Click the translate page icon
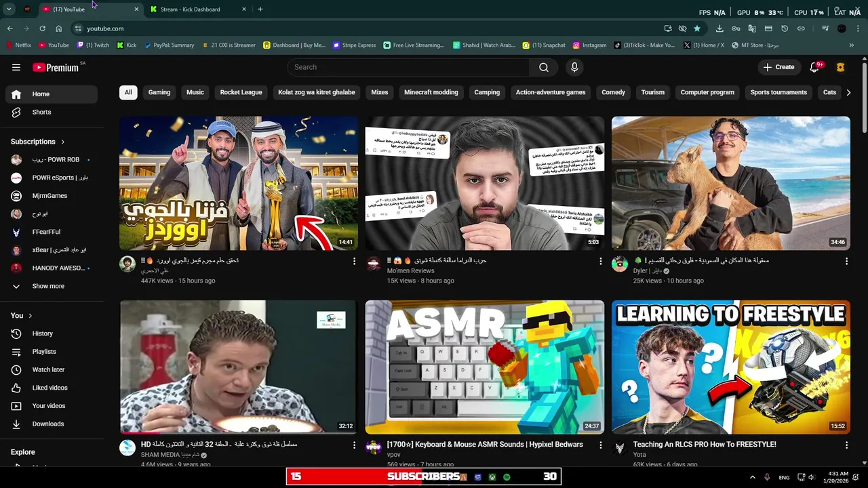The width and height of the screenshot is (868, 488). tap(752, 28)
